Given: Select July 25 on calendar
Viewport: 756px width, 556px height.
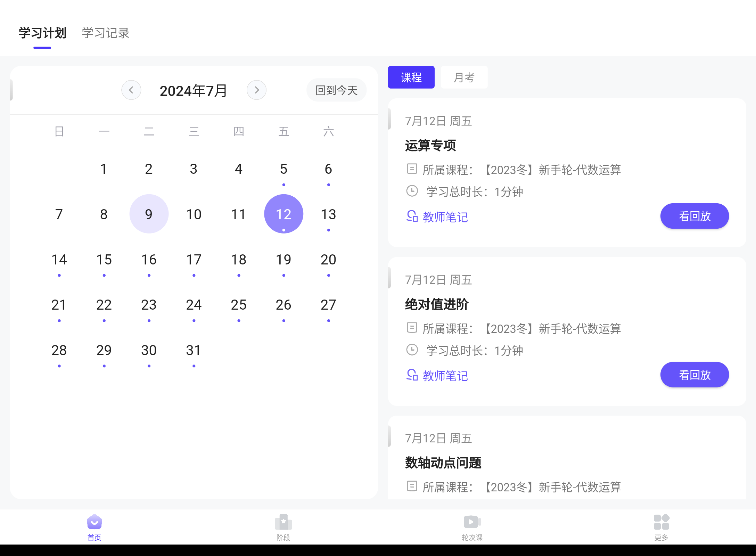Looking at the screenshot, I should [239, 305].
